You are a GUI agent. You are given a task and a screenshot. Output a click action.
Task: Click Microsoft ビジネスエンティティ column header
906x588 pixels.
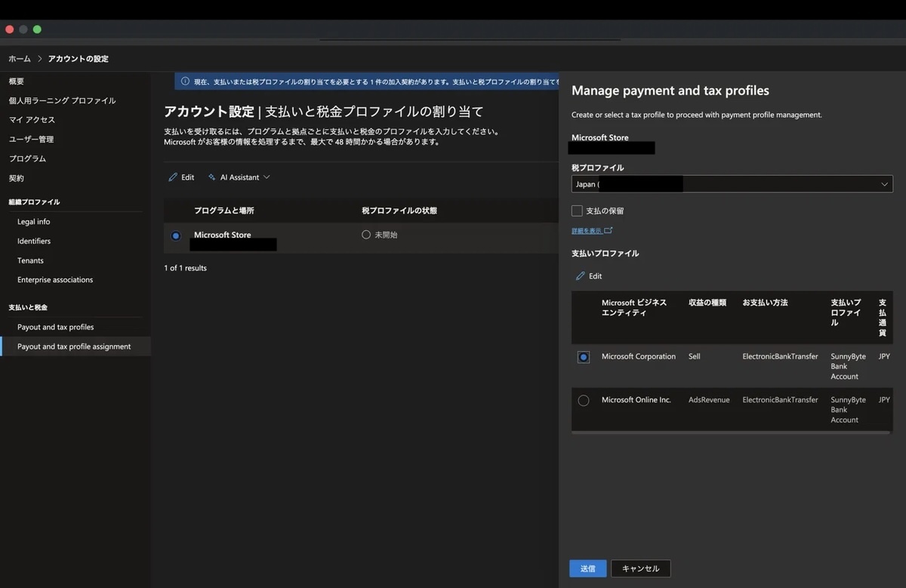[634, 307]
